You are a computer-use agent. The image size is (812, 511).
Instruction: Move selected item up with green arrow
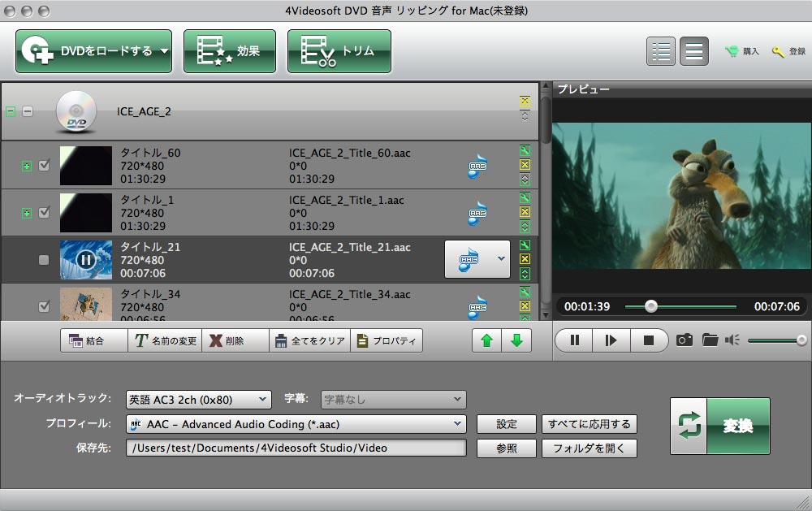(486, 340)
